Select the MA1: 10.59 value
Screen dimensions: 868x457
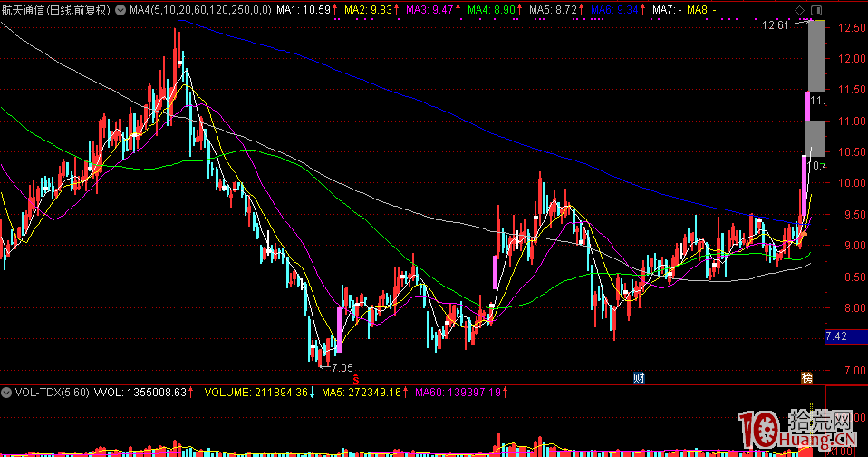pyautogui.click(x=304, y=10)
